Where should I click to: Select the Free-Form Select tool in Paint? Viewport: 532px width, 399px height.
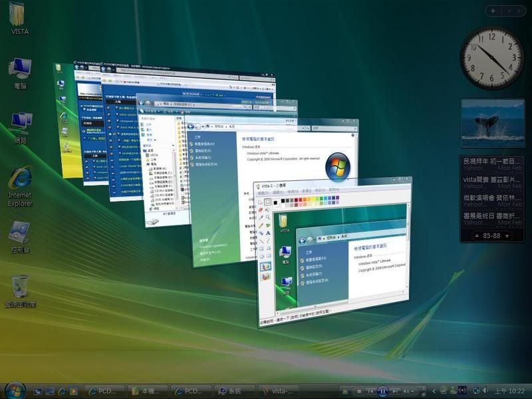(260, 202)
